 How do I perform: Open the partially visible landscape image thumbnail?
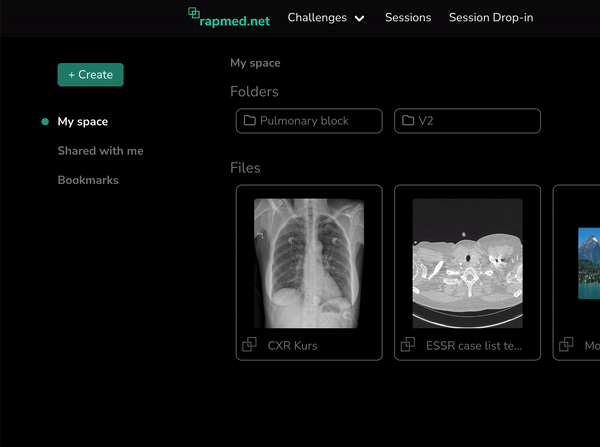[x=588, y=263]
